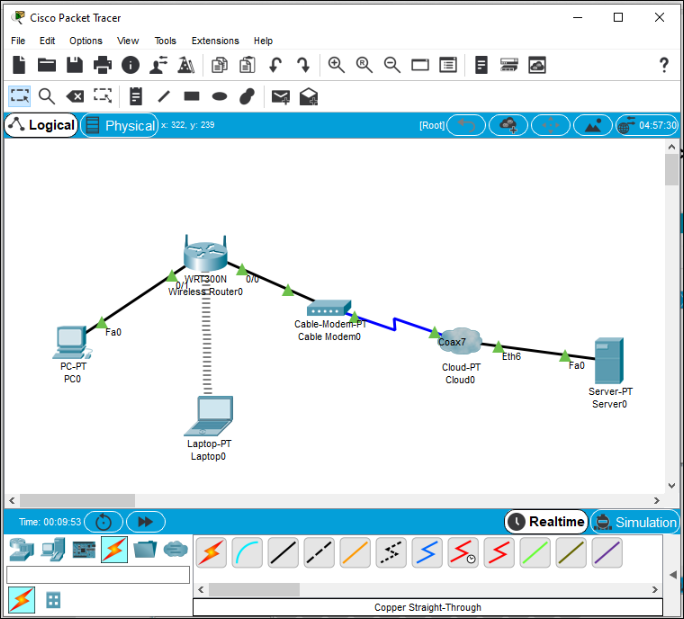
Task: Select the Wireless Router0 device
Action: pos(205,254)
